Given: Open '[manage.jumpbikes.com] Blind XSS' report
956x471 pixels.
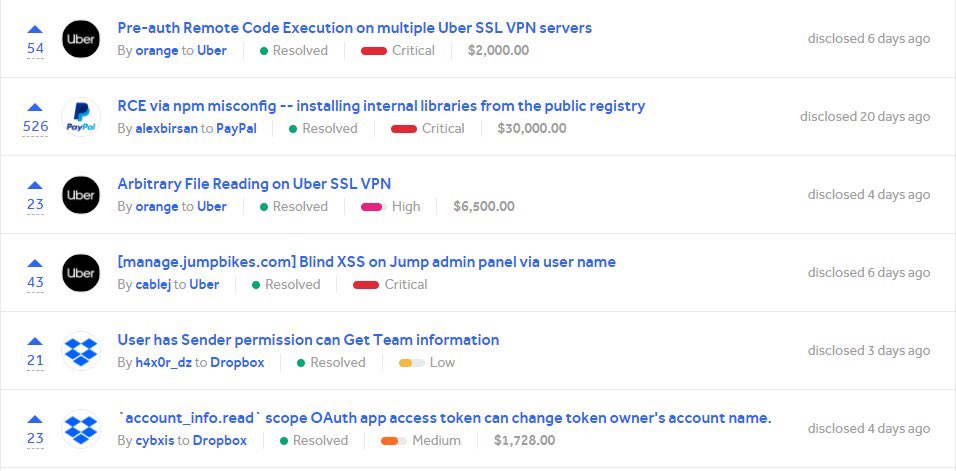Looking at the screenshot, I should click(x=366, y=262).
